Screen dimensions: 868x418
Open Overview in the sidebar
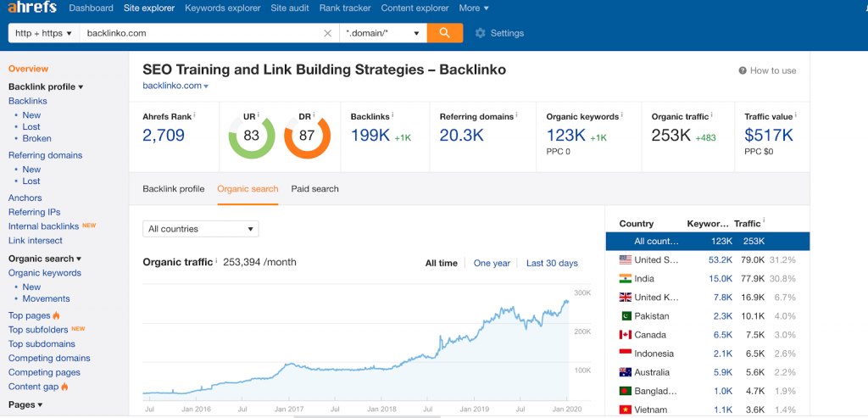click(28, 69)
